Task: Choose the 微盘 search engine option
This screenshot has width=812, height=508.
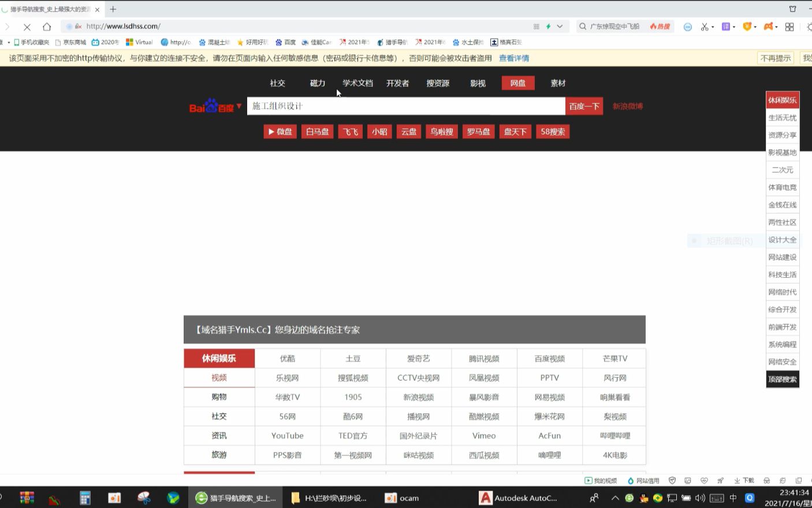Action: pos(280,132)
